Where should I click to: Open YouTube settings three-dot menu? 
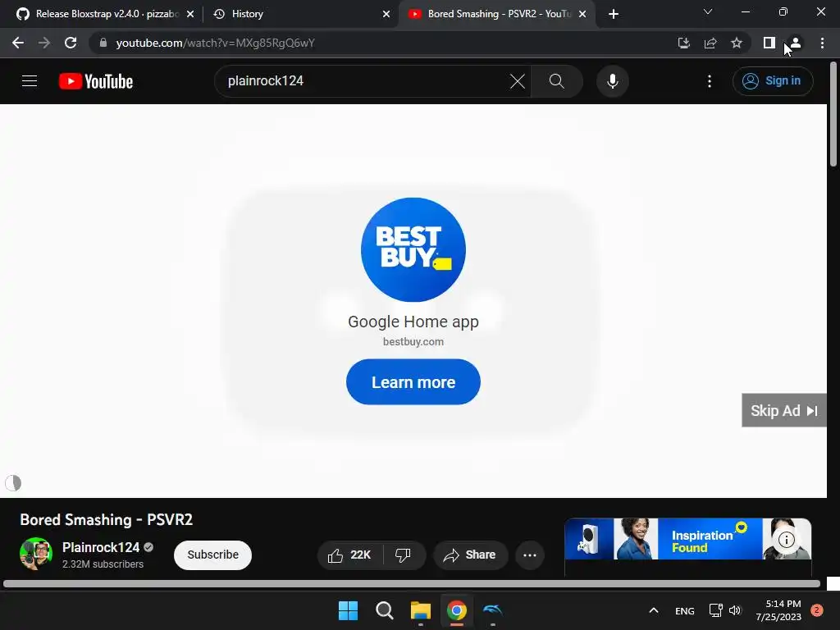[710, 81]
